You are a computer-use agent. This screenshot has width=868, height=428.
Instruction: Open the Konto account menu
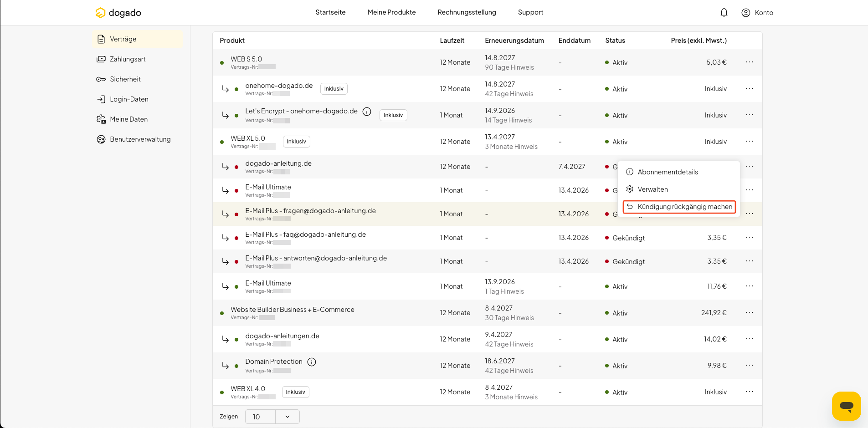point(757,13)
